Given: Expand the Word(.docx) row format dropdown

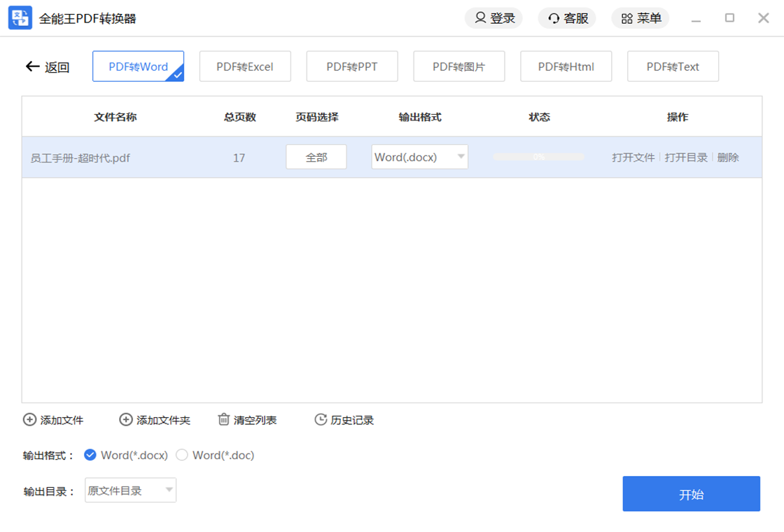Looking at the screenshot, I should coord(461,157).
